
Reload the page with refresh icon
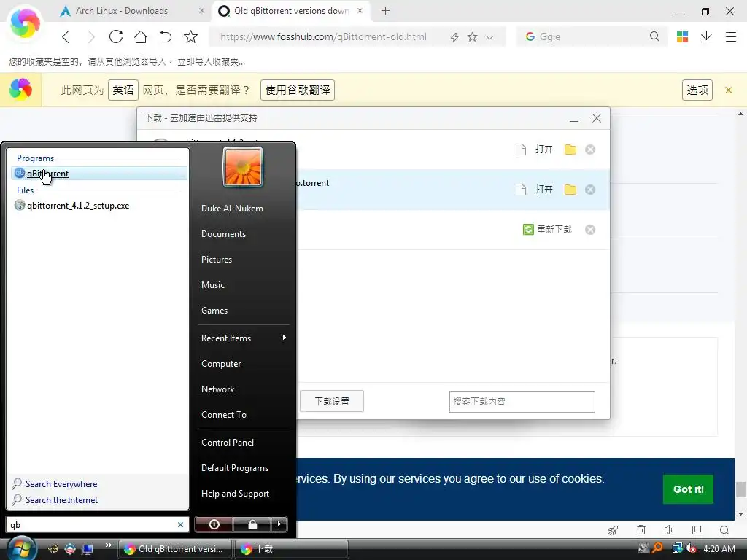(116, 36)
